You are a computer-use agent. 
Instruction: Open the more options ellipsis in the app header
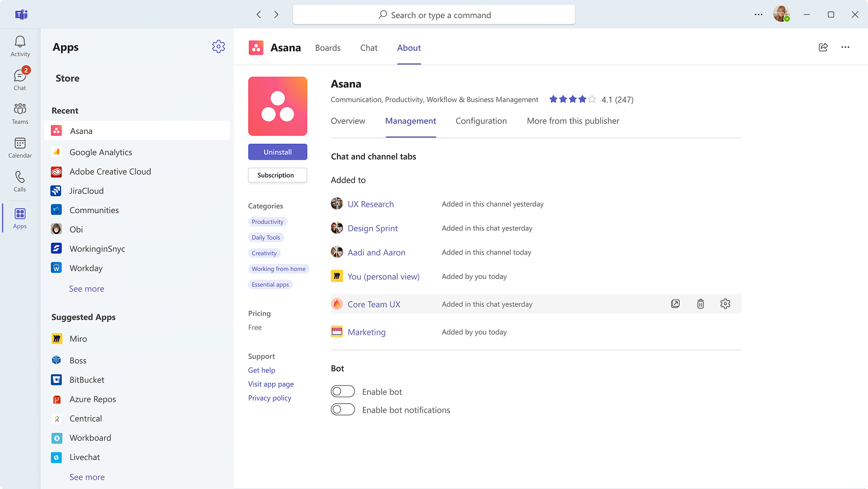[845, 48]
